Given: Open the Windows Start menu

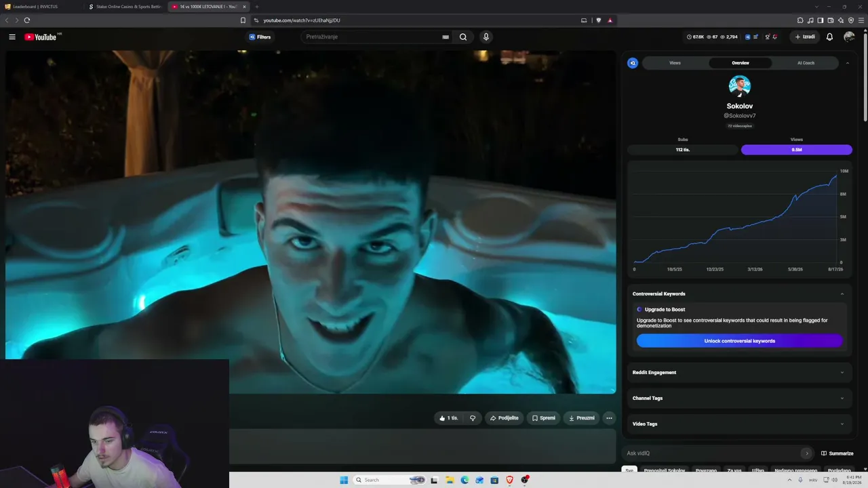Looking at the screenshot, I should point(344,480).
